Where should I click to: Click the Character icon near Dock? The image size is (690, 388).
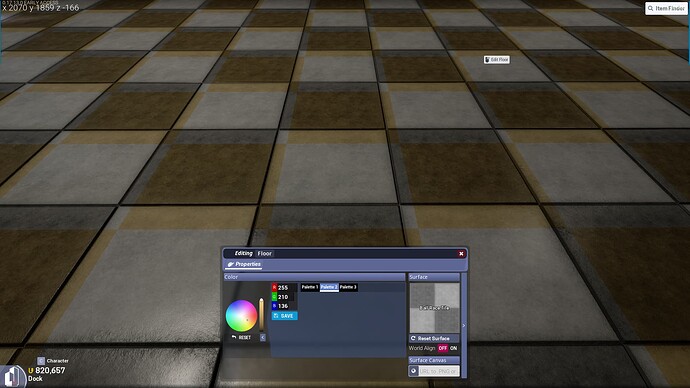(41, 361)
